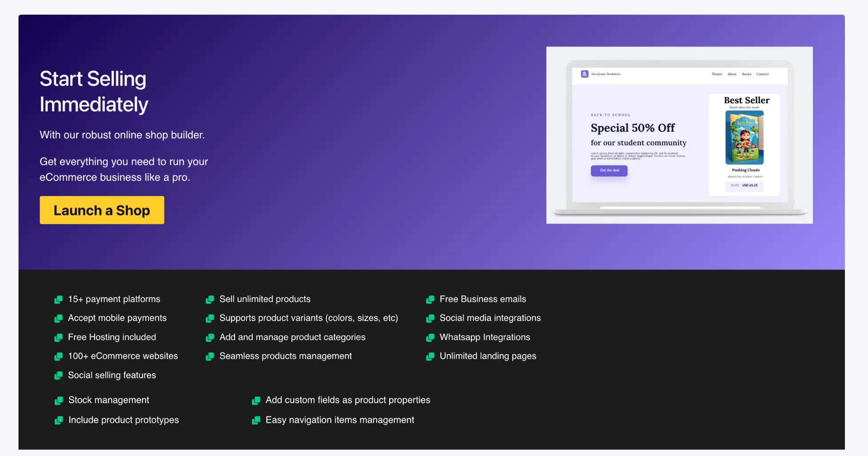
Task: Click the 'Accept mobile payments' text
Action: (x=117, y=318)
